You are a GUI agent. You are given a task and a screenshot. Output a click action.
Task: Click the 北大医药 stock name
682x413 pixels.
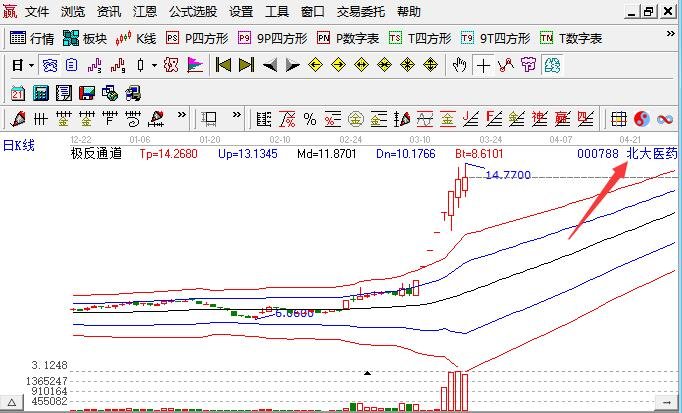coord(652,153)
